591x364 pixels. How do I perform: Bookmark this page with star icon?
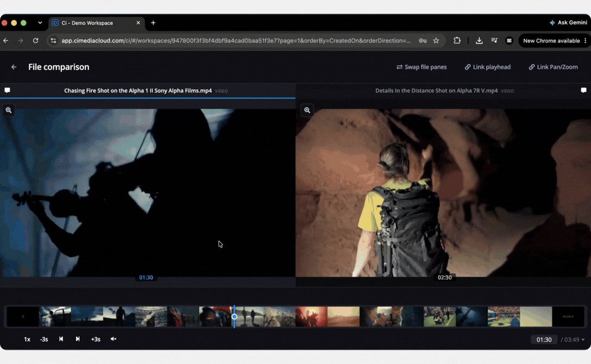point(436,41)
